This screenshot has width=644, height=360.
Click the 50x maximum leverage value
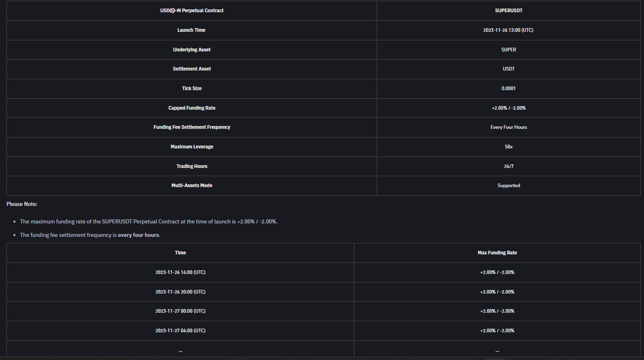click(508, 147)
